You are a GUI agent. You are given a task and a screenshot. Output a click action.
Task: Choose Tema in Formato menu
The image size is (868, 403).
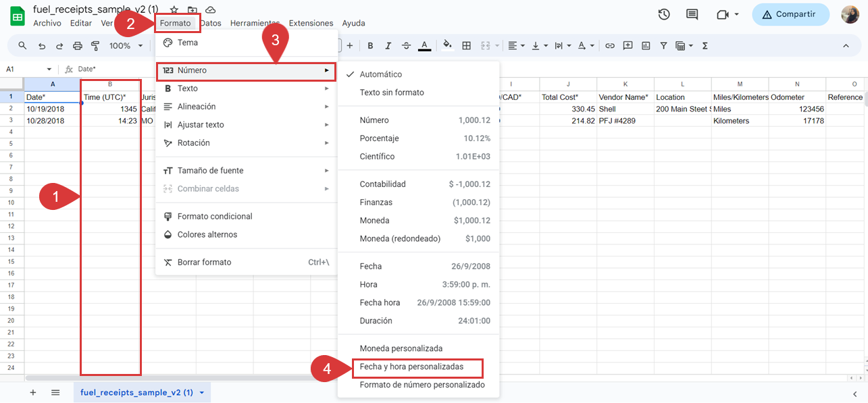[246, 43]
